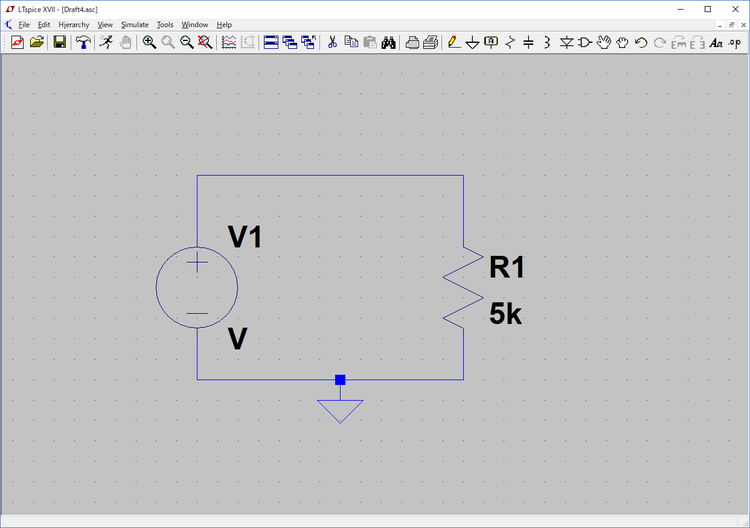This screenshot has height=528, width=750.
Task: Open the Hierarchy menu
Action: click(73, 24)
